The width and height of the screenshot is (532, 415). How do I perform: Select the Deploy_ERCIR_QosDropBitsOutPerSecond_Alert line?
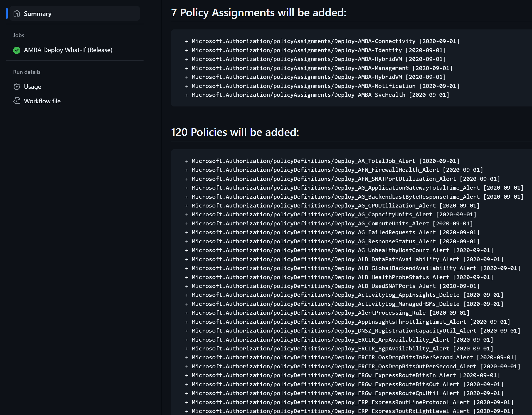point(353,366)
